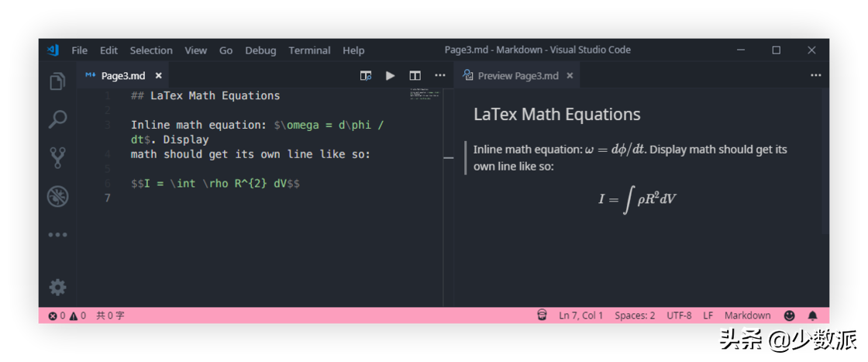This screenshot has height=362, width=868.
Task: Click errors count in status bar
Action: [57, 315]
